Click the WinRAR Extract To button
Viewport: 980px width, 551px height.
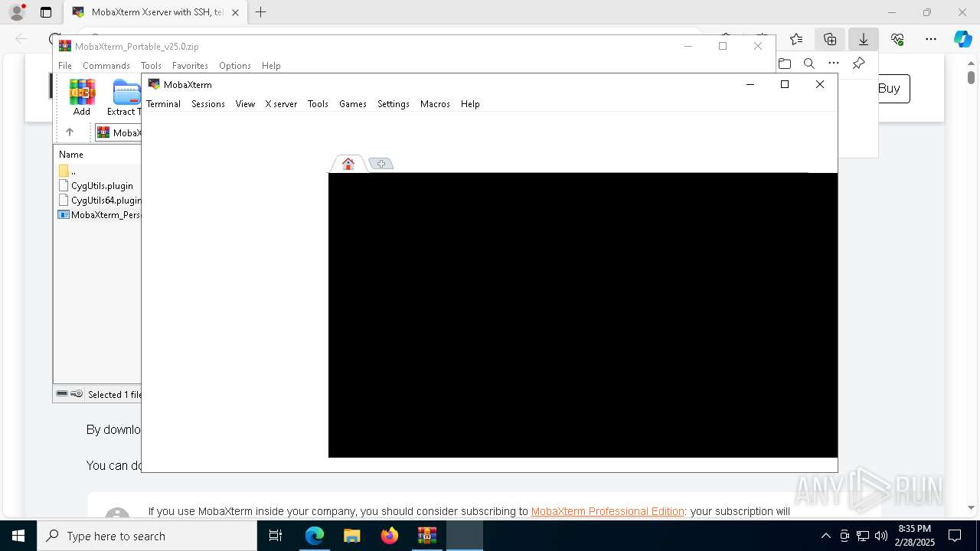(x=123, y=97)
